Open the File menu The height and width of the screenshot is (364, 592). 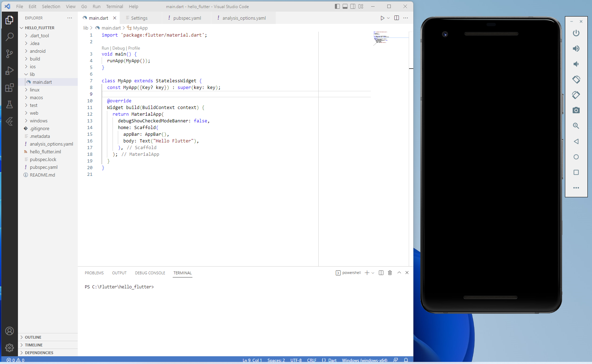tap(20, 6)
